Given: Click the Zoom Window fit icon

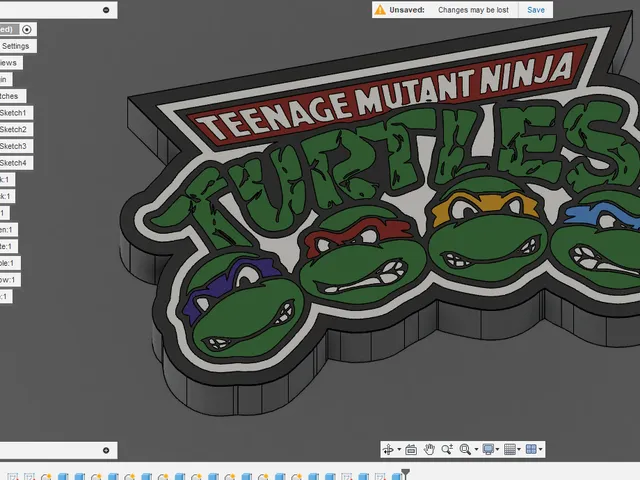Looking at the screenshot, I should 465,449.
